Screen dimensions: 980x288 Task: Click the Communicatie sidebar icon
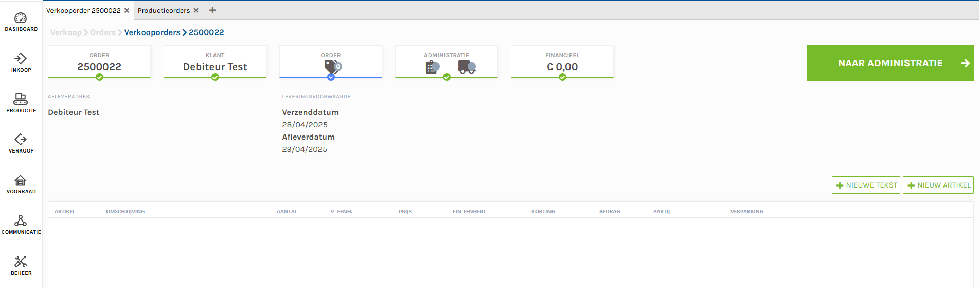pos(21,221)
